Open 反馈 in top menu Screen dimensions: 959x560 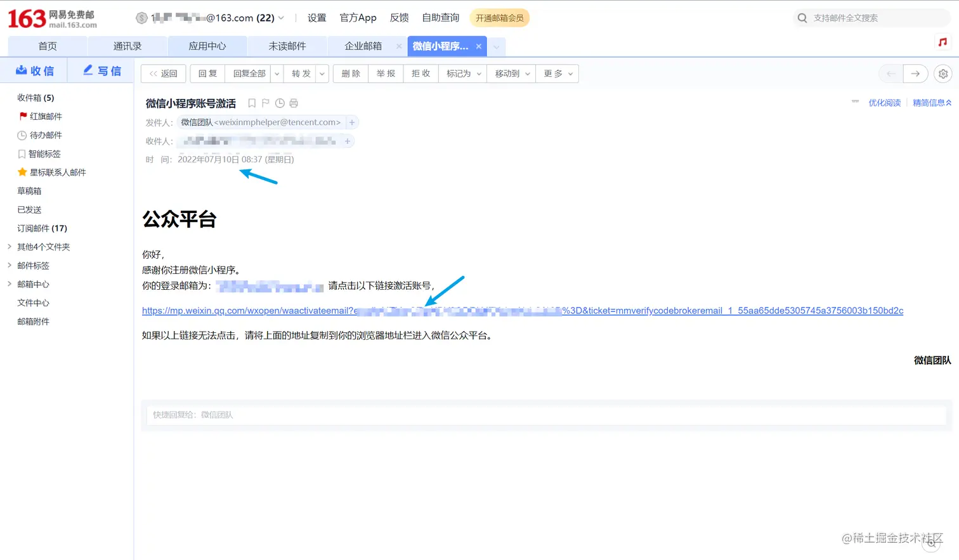[x=399, y=18]
